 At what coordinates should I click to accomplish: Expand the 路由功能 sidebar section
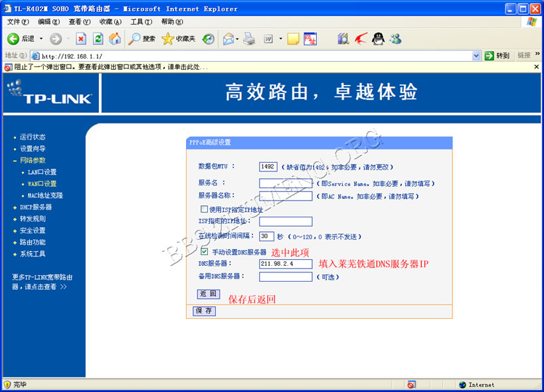click(15, 243)
